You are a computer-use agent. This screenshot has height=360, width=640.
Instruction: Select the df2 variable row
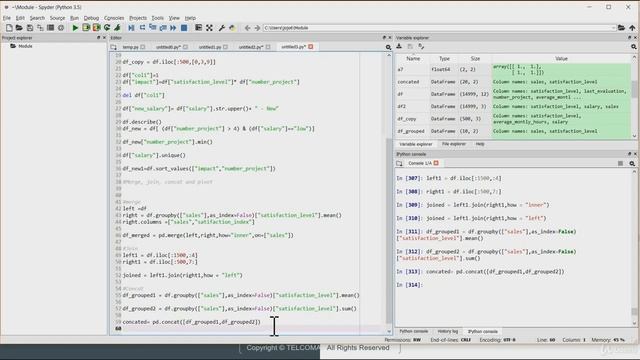point(513,106)
